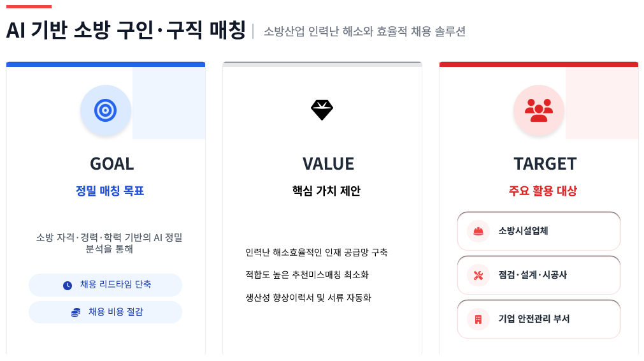
Task: Click the AI 기반 소방 구인·구직 매칭 title
Action: 125,31
